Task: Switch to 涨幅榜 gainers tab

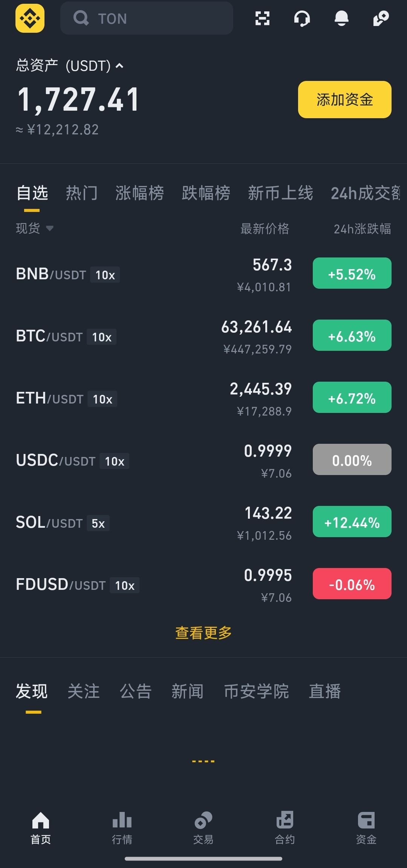Action: (x=139, y=193)
